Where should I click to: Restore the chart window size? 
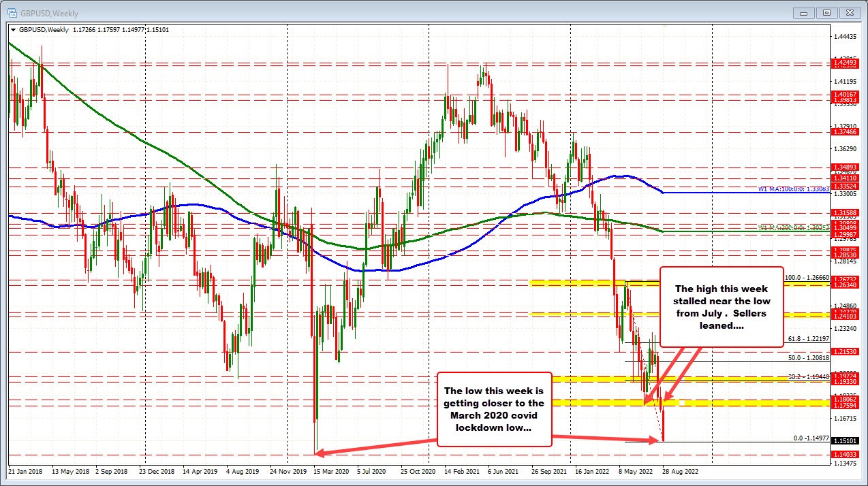tap(826, 12)
